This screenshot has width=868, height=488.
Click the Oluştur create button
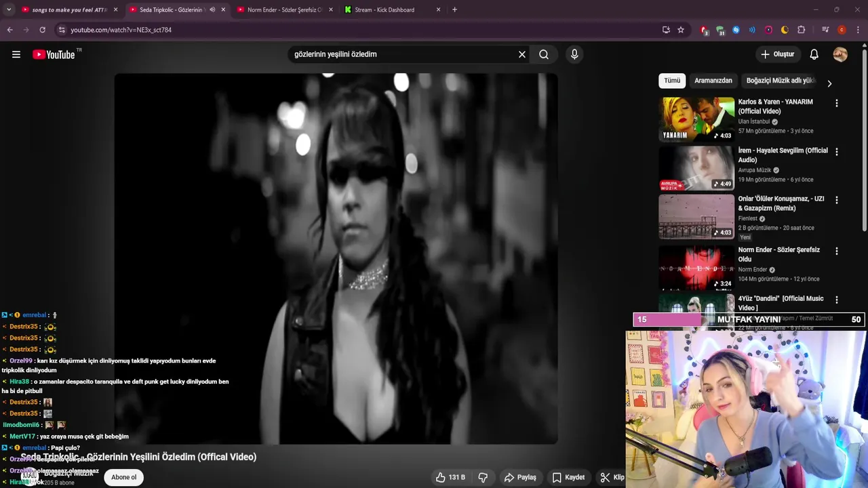(777, 54)
